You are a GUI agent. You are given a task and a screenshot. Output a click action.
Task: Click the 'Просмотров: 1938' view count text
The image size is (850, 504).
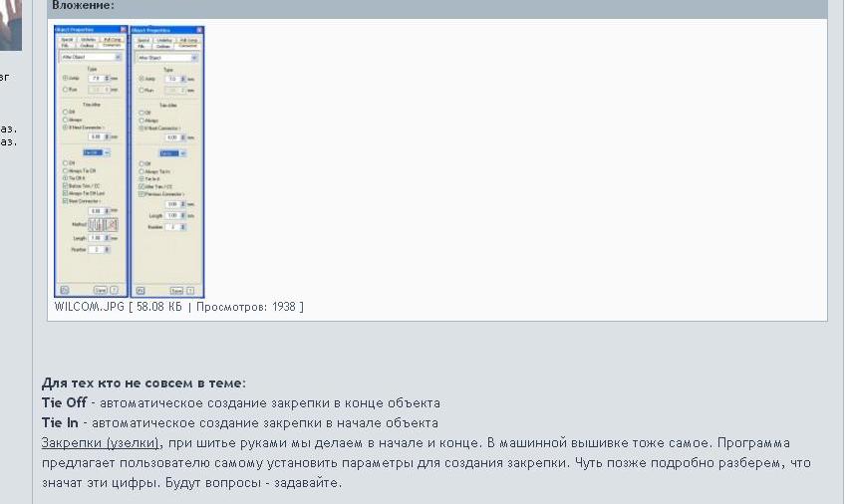[x=245, y=307]
